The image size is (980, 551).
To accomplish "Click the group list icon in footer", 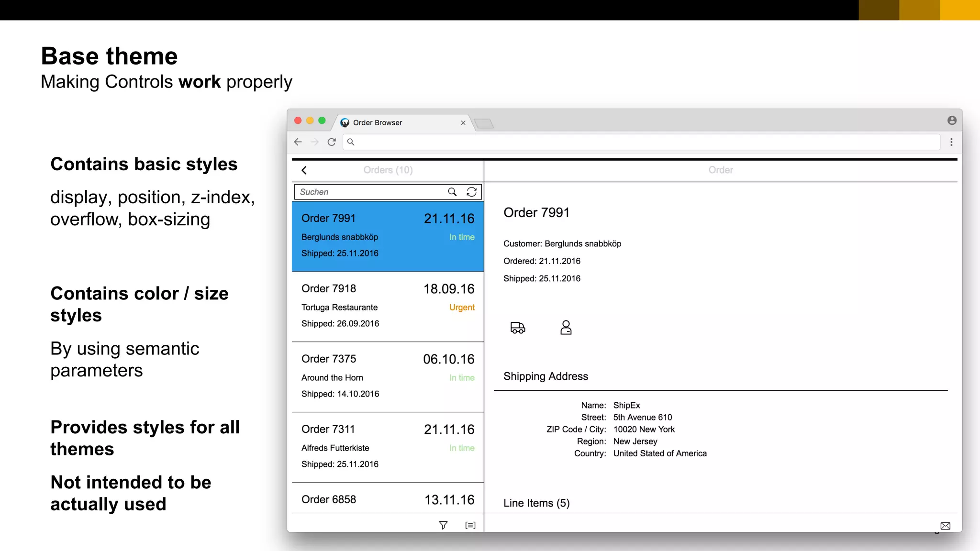I will 470,525.
